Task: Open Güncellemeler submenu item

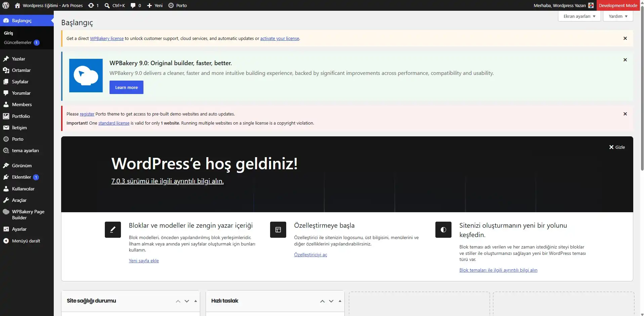Action: coord(22,43)
